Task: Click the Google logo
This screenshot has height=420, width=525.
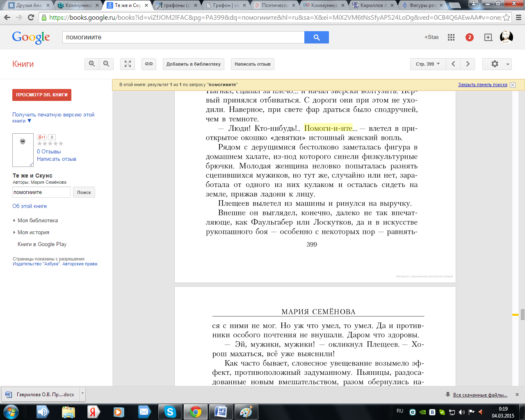Action: (x=31, y=37)
